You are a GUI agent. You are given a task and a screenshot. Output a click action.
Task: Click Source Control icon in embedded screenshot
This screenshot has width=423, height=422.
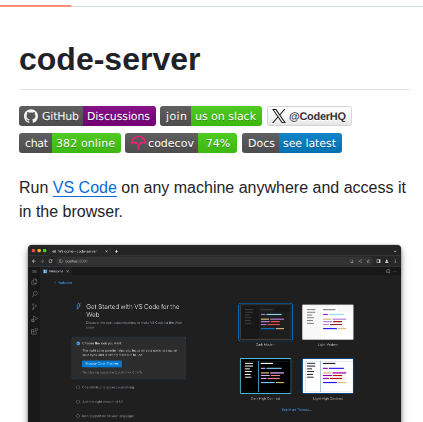pyautogui.click(x=34, y=306)
